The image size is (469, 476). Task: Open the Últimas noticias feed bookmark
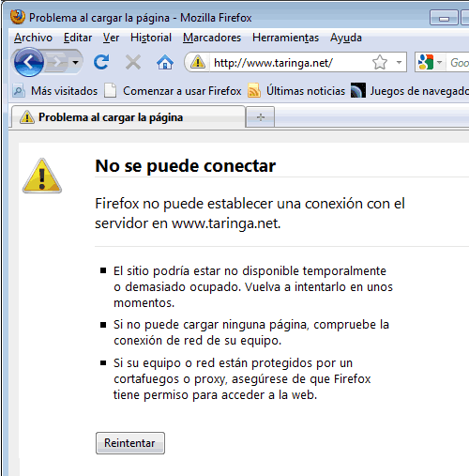(x=296, y=91)
